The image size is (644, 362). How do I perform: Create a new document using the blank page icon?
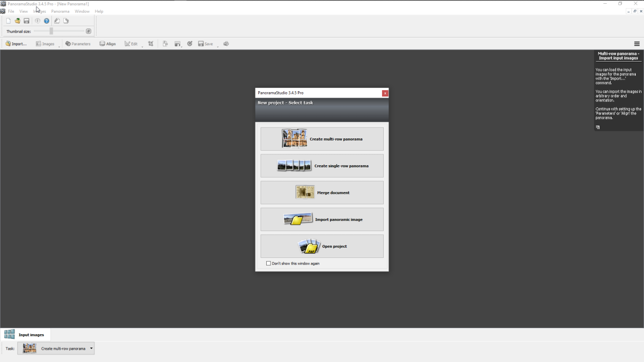(x=8, y=21)
